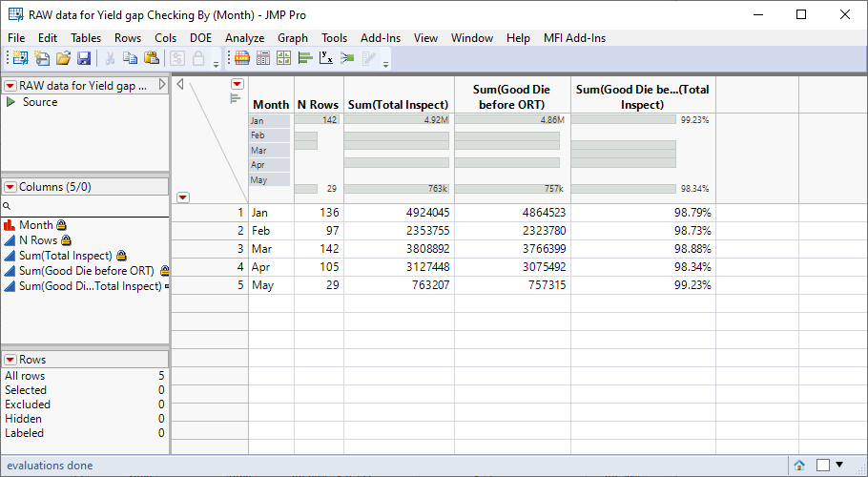
Task: Open the MFI Add-Ins menu
Action: (x=574, y=38)
